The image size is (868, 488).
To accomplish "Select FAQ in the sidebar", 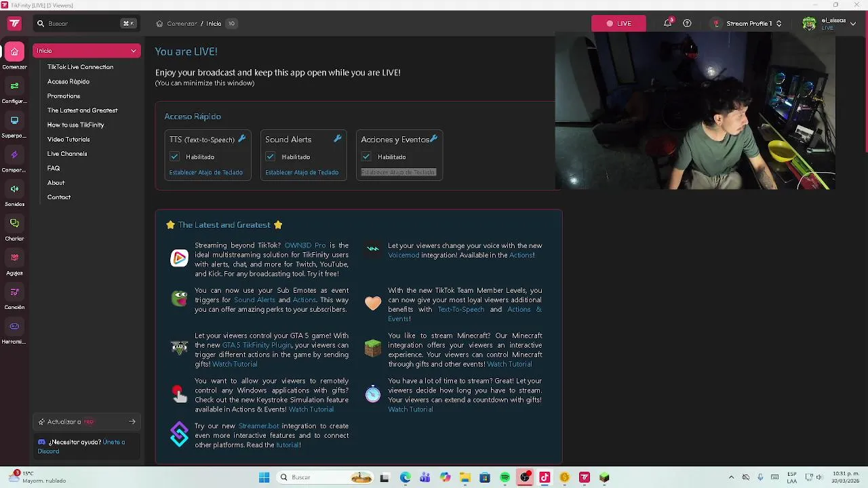I will 54,168.
